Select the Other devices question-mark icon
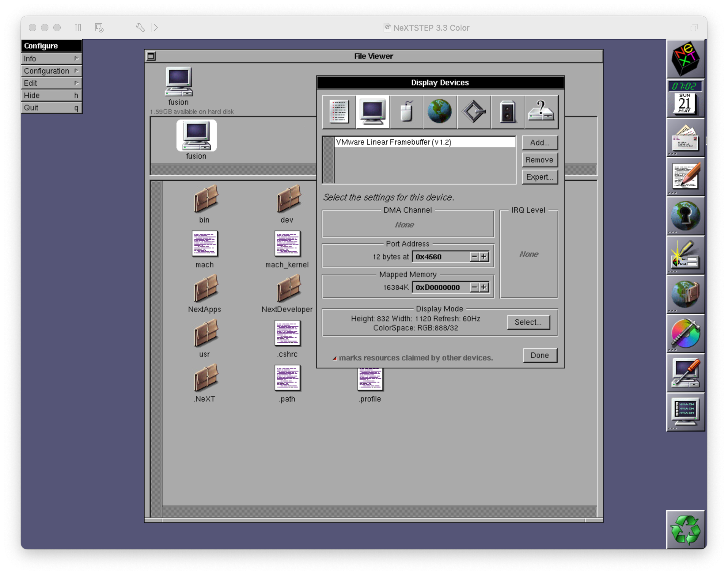Image resolution: width=728 pixels, height=575 pixels. click(x=541, y=112)
